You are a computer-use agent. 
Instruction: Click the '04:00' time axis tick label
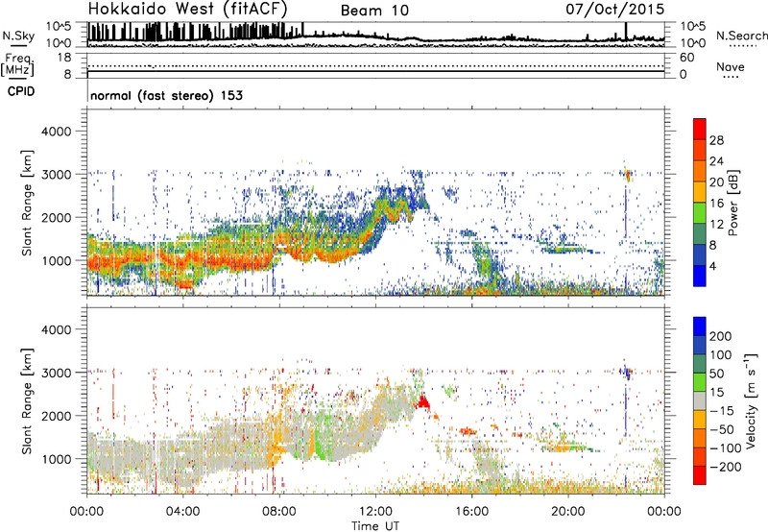tap(182, 512)
